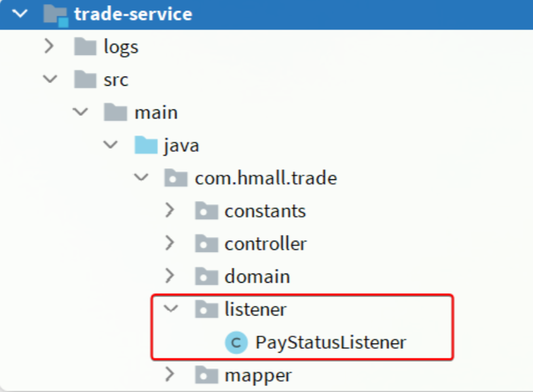Click the blue java source folder icon

coord(146,145)
